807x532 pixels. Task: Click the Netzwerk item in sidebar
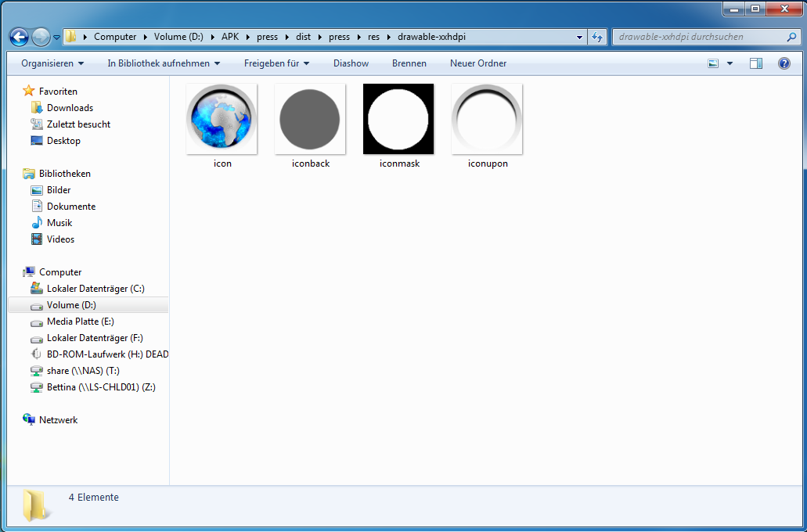coord(58,420)
